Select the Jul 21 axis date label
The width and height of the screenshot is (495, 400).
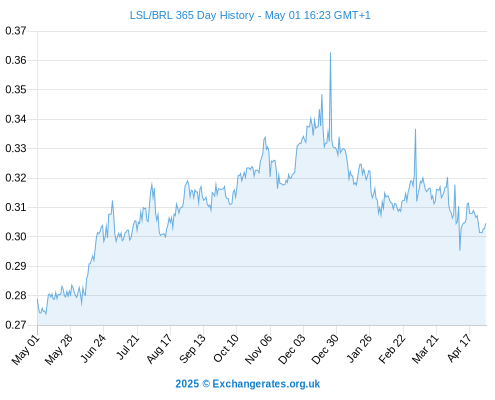(127, 347)
